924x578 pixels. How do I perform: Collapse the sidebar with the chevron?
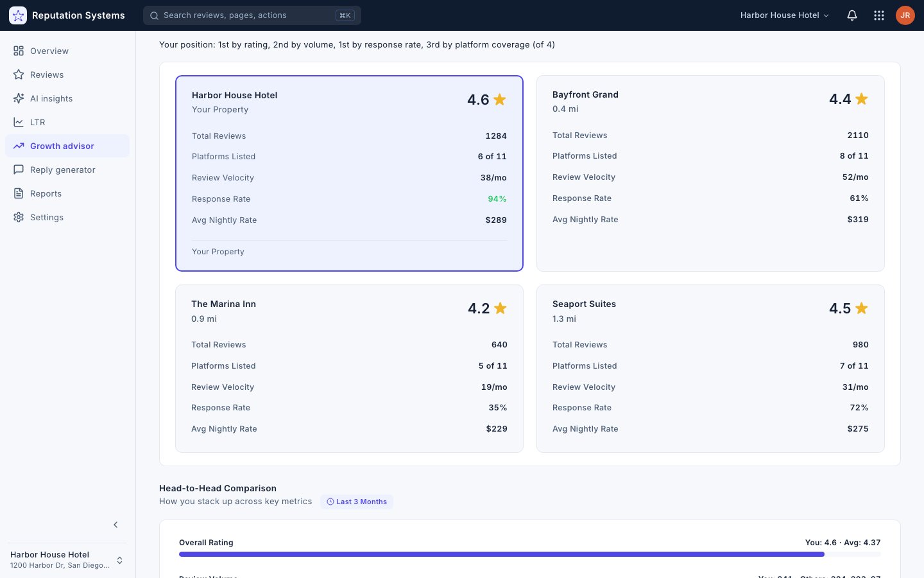116,525
